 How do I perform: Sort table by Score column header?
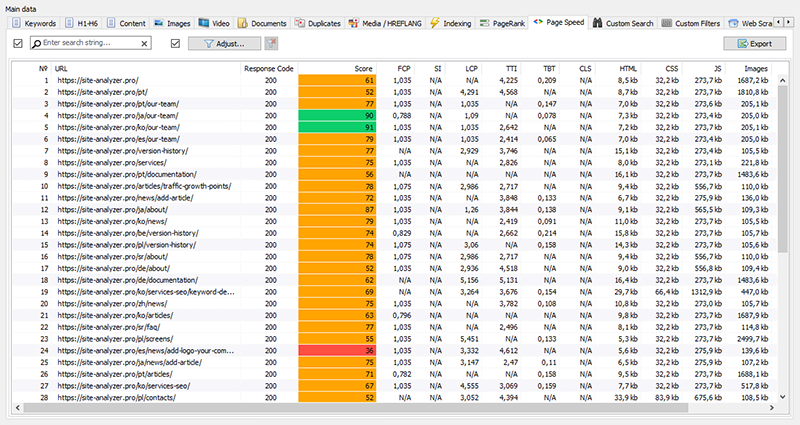click(x=362, y=68)
